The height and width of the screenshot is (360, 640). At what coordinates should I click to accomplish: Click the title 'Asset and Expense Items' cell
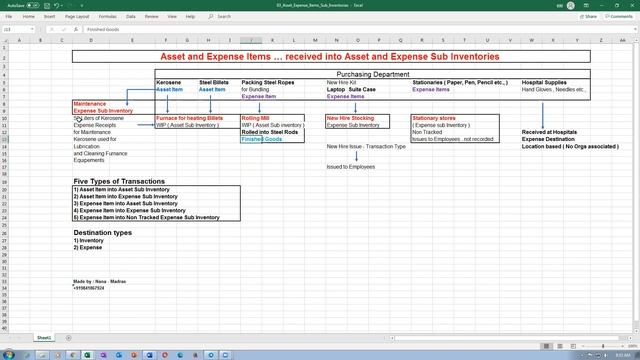click(331, 56)
